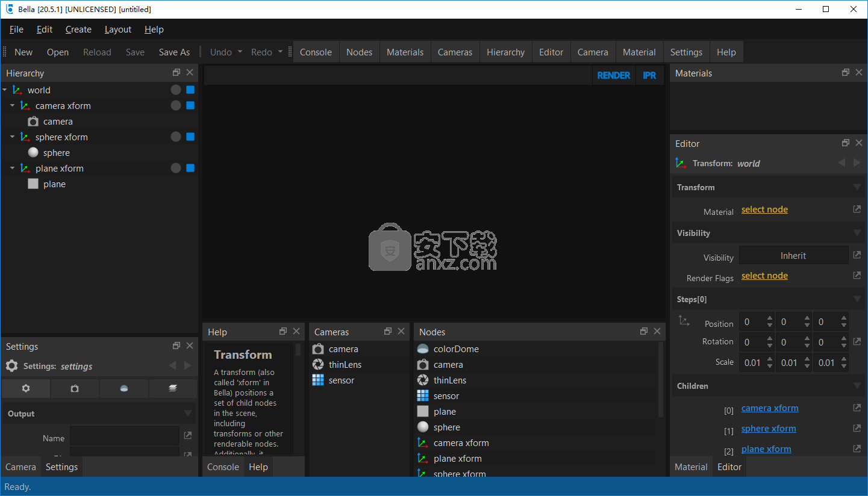This screenshot has width=868, height=496.
Task: Collapse the plane xform tree node
Action: [x=13, y=169]
